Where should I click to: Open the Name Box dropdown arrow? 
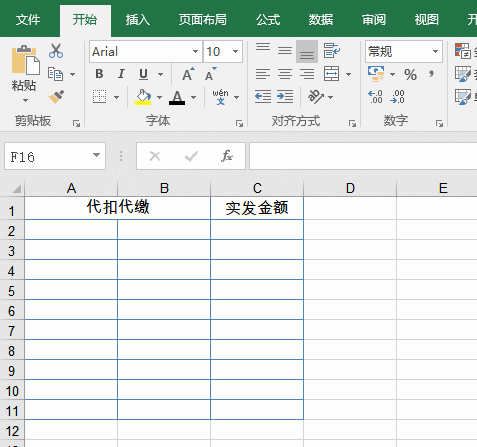[x=96, y=155]
